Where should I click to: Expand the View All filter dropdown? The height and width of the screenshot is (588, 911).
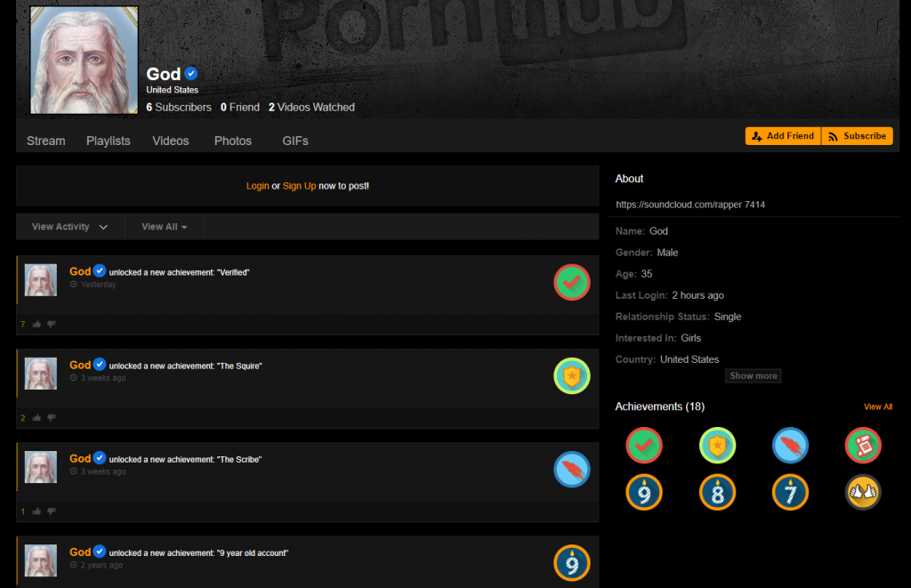tap(165, 227)
